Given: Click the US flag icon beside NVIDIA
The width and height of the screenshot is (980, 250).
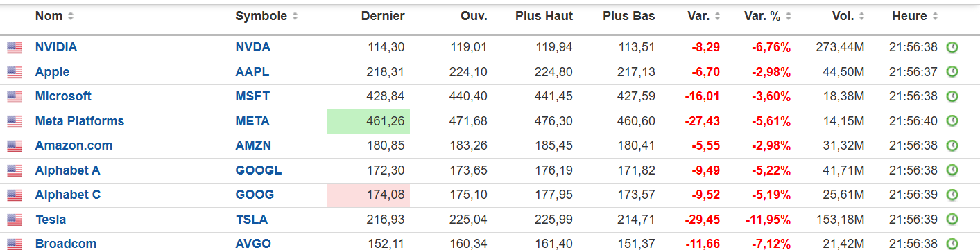Looking at the screenshot, I should click(x=15, y=48).
